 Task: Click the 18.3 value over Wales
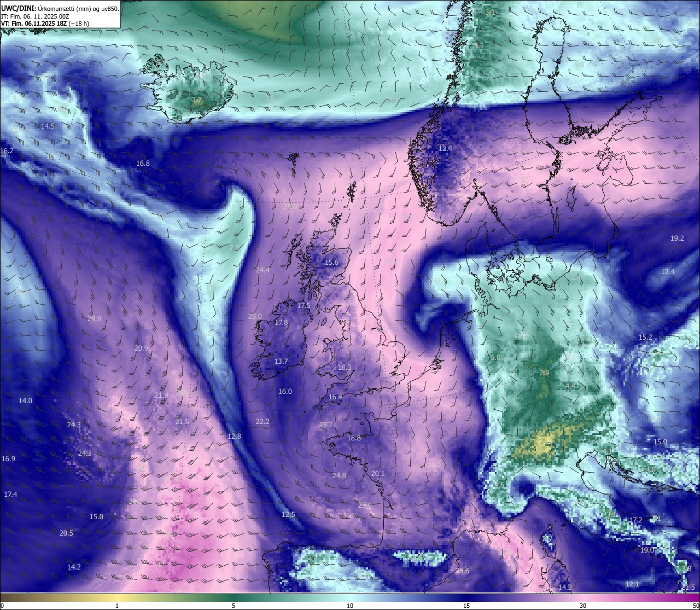tap(345, 368)
